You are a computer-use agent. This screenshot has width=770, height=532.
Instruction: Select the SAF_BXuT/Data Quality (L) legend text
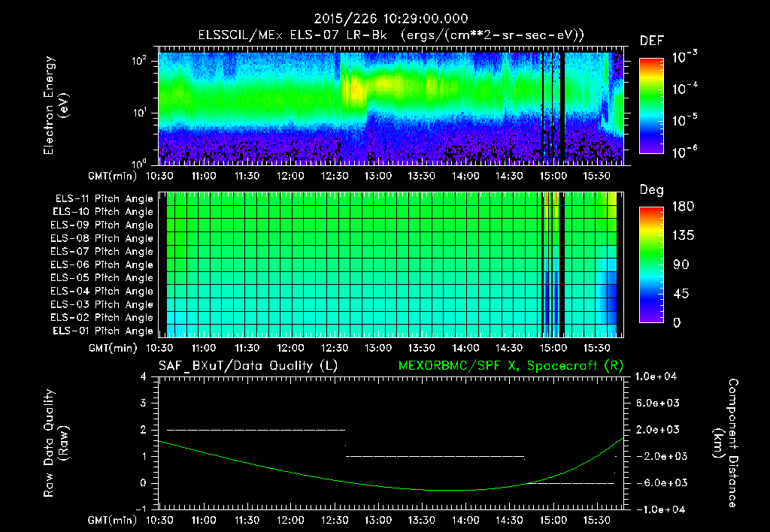pos(248,366)
